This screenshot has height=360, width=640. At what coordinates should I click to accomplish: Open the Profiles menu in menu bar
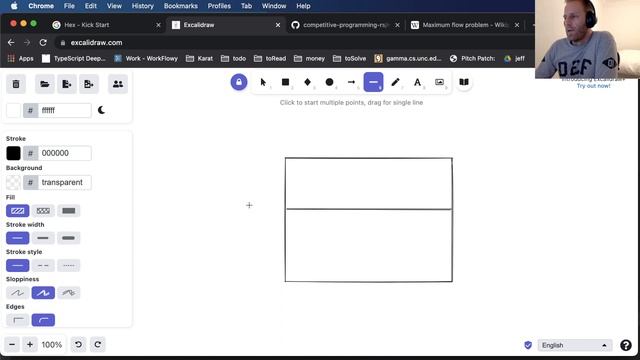219,6
